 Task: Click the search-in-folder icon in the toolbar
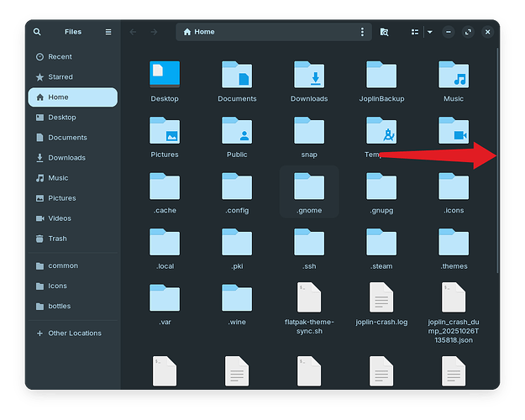(x=384, y=32)
